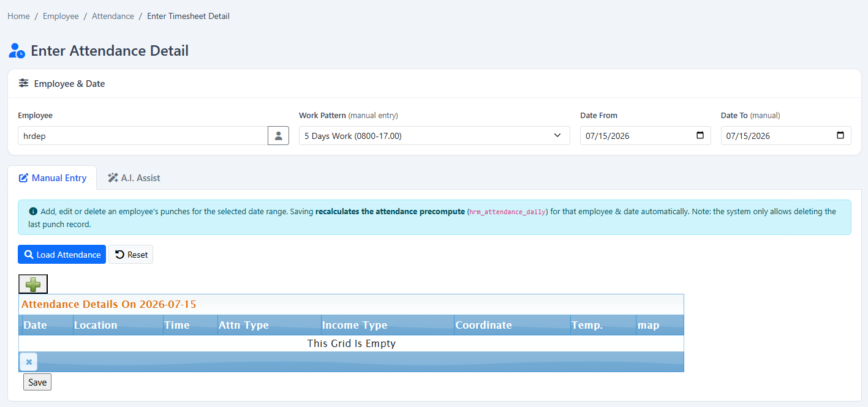Click the Enter Attendance Detail user-clock icon

[x=17, y=51]
